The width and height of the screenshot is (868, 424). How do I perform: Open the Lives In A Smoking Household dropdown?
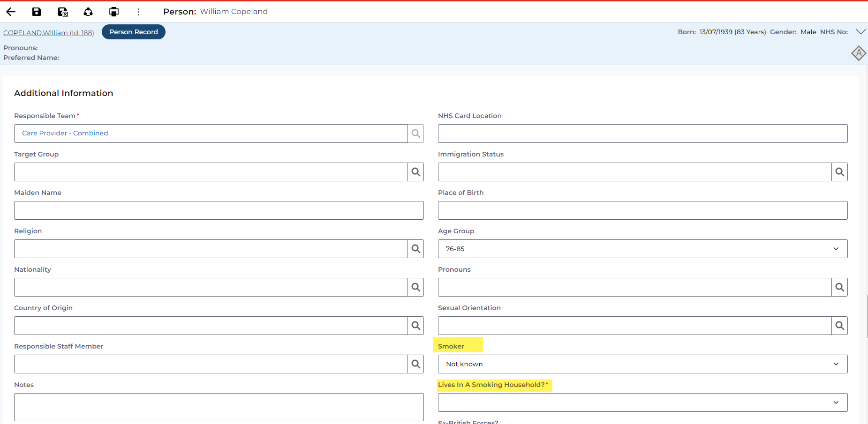[642, 402]
